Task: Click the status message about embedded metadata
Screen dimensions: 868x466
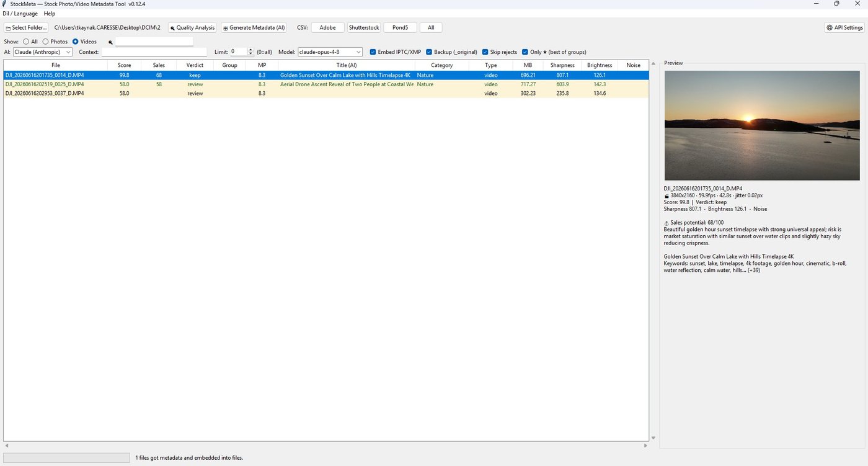Action: tap(189, 458)
